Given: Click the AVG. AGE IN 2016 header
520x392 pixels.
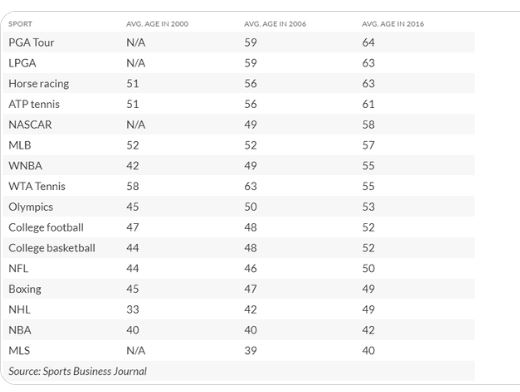Looking at the screenshot, I should pyautogui.click(x=393, y=24).
